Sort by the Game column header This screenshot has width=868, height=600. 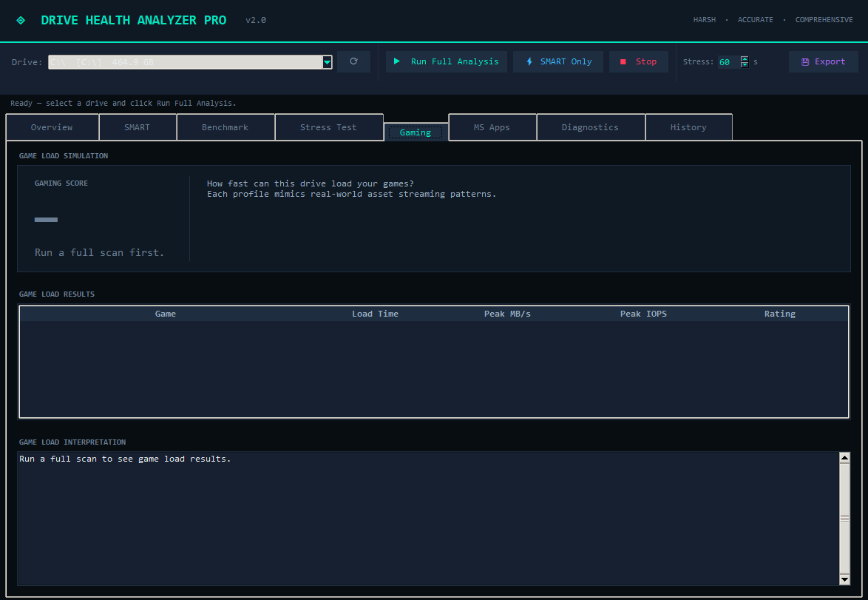click(x=166, y=314)
